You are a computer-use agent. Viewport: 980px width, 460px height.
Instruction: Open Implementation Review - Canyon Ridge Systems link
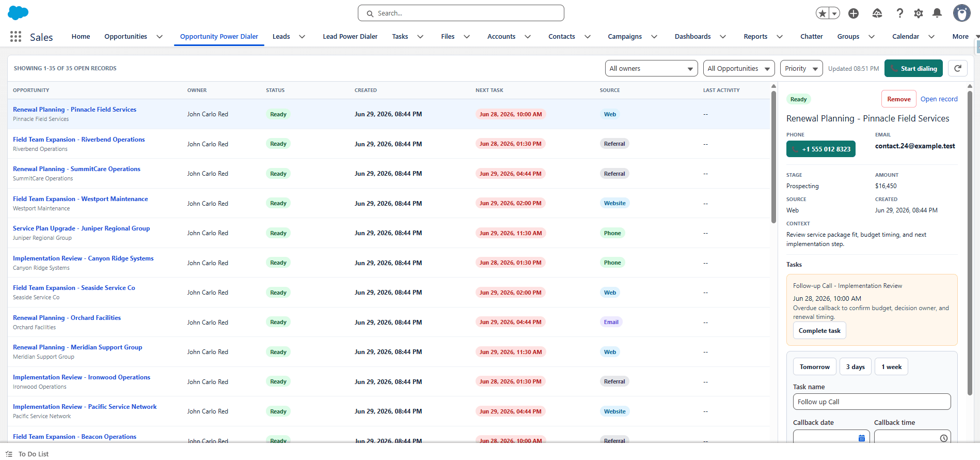click(x=83, y=258)
